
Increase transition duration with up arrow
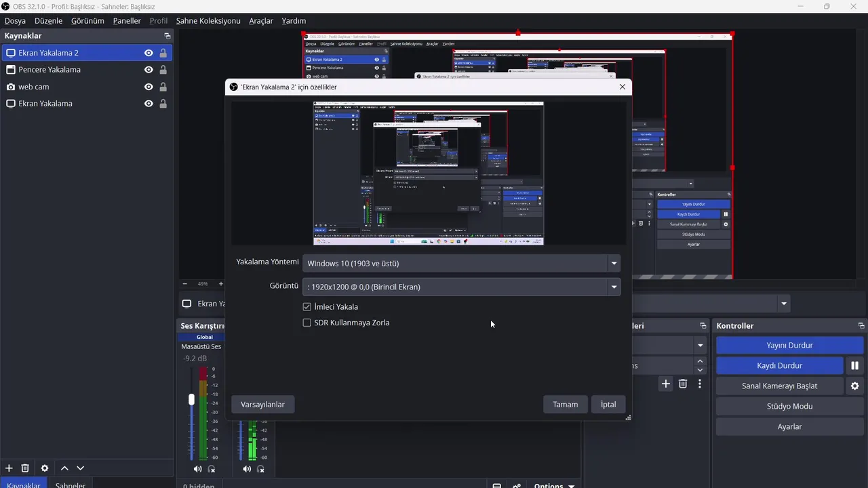tap(700, 362)
